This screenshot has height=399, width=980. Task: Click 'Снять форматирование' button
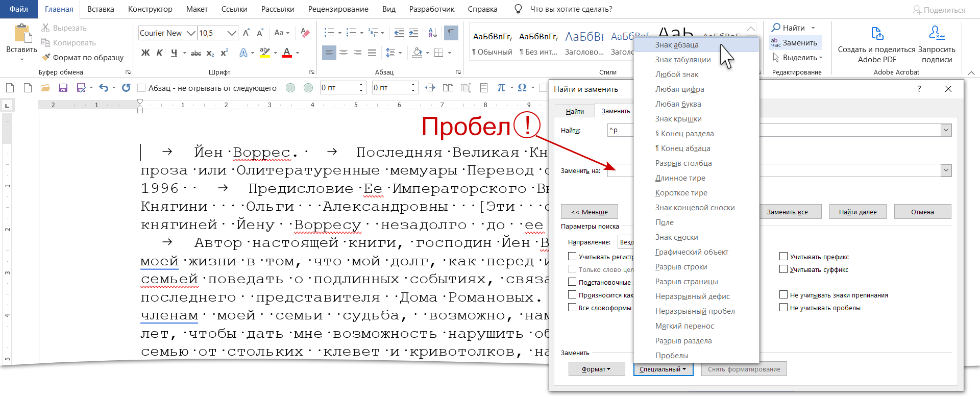coord(744,369)
